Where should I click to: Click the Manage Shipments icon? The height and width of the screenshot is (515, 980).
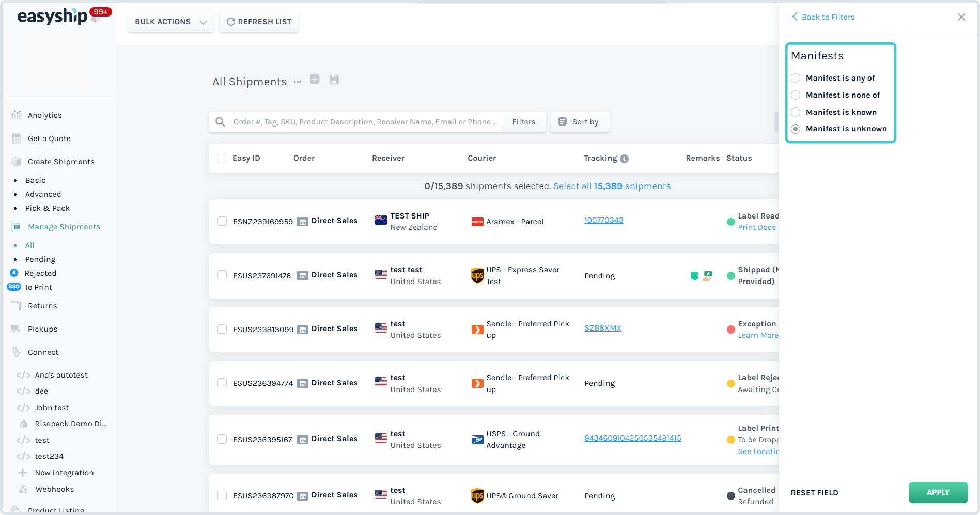(17, 226)
